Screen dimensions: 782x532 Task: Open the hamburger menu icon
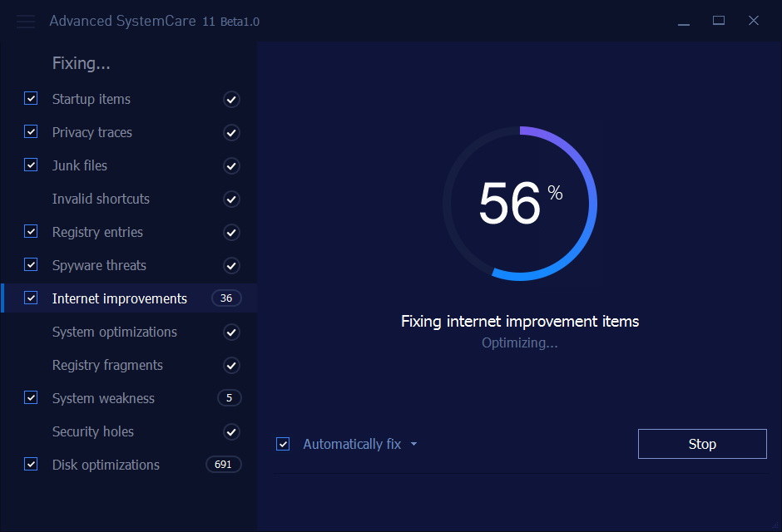(x=26, y=22)
